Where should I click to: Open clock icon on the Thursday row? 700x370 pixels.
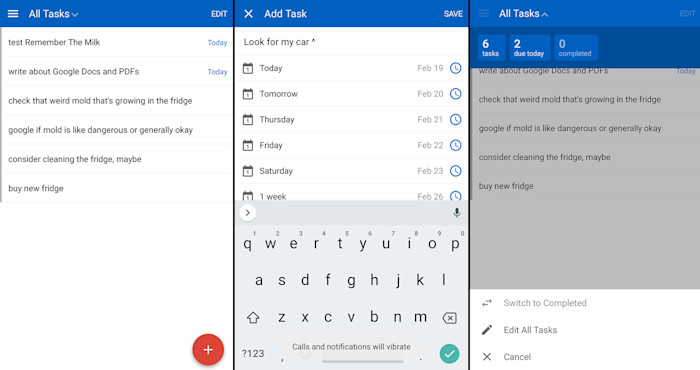click(x=455, y=120)
